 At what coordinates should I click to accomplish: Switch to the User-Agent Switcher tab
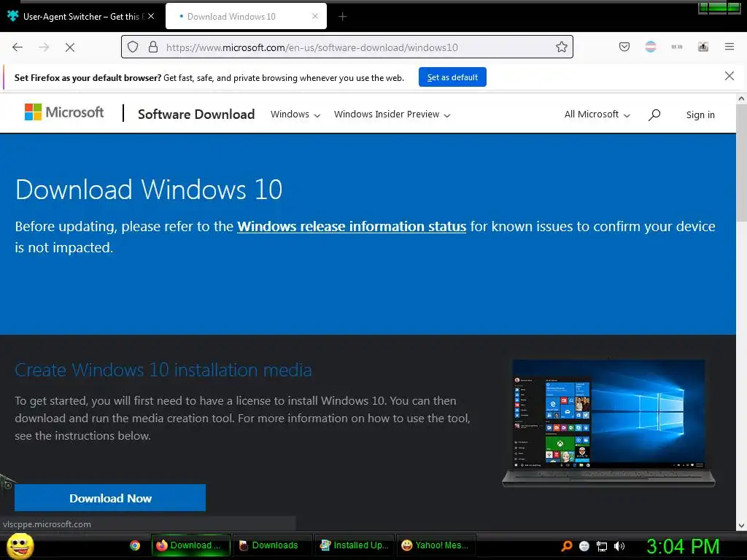[80, 17]
